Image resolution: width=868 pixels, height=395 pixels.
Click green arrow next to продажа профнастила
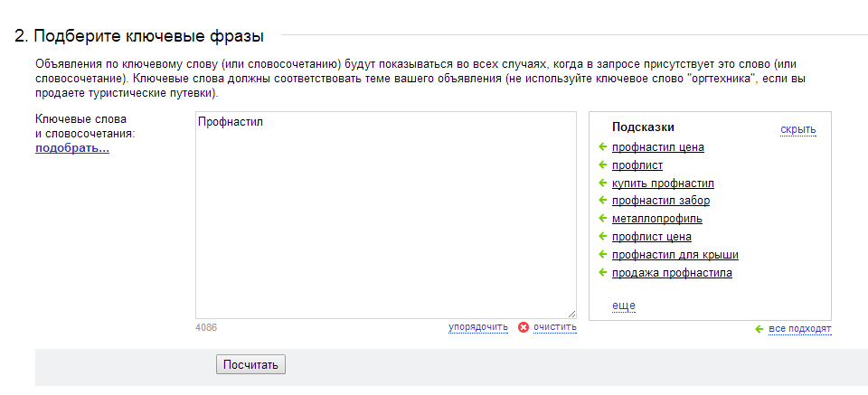pos(603,272)
